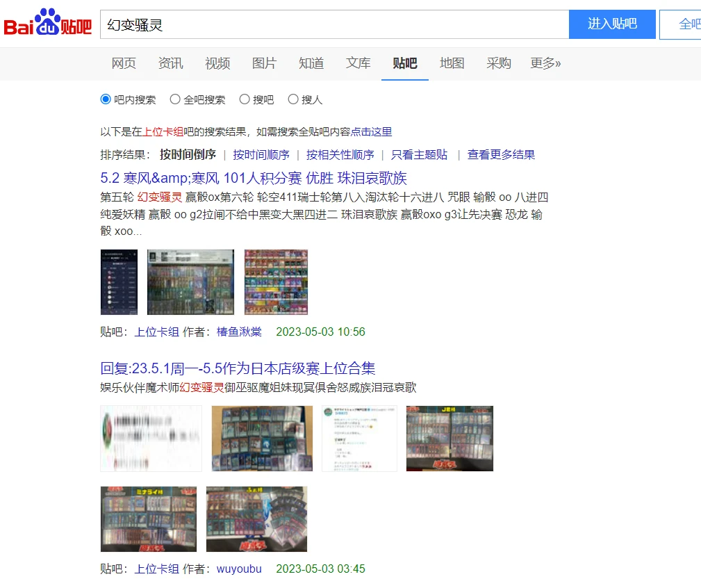701x588 pixels.
Task: Select the 贴吧 tab
Action: (405, 63)
